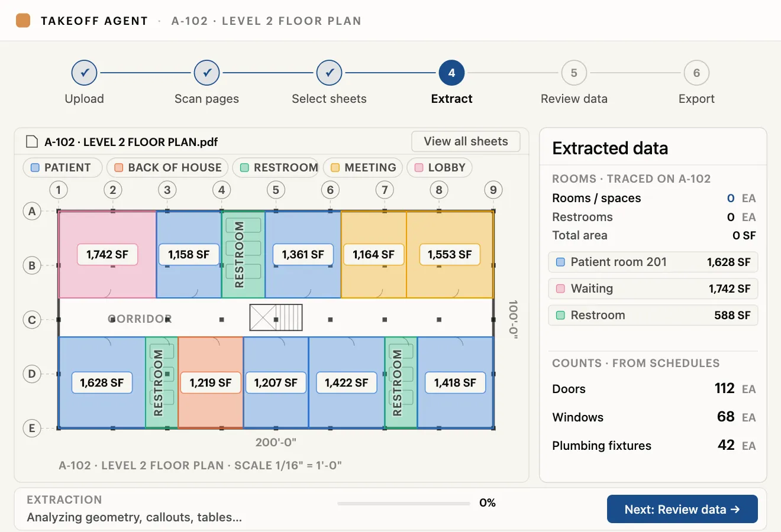Click the Doors count 112

(x=725, y=388)
